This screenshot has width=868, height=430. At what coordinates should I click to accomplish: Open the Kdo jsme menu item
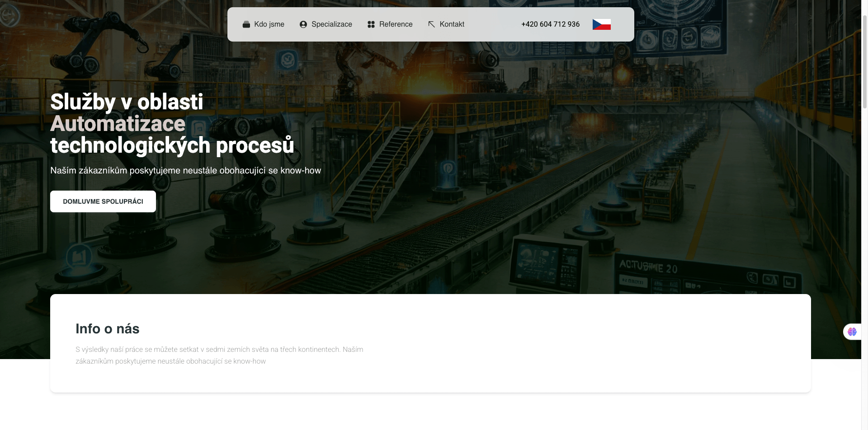pos(269,24)
